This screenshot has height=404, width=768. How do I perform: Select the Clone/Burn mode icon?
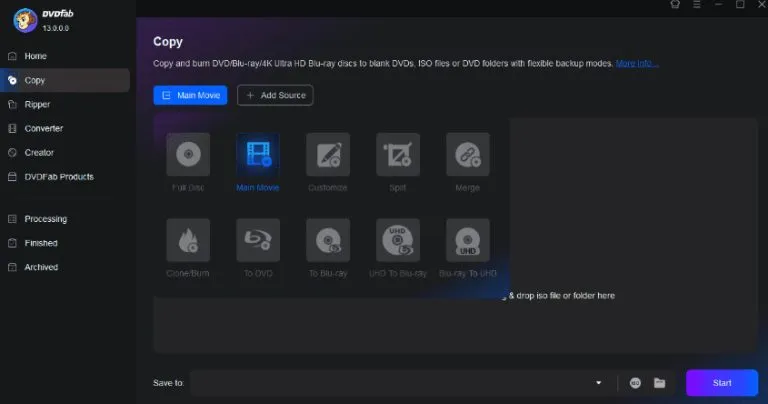(x=188, y=240)
